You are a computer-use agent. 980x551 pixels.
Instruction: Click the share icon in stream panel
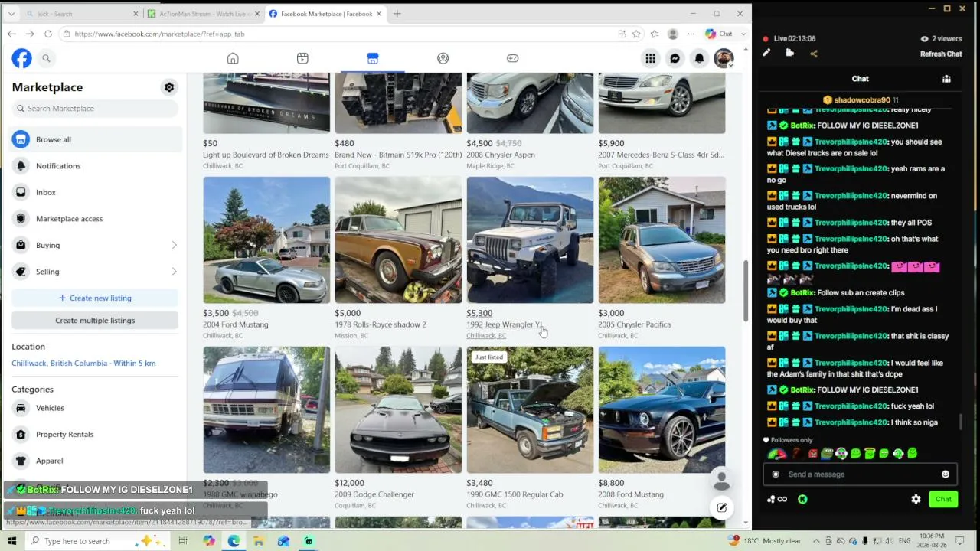(x=813, y=53)
